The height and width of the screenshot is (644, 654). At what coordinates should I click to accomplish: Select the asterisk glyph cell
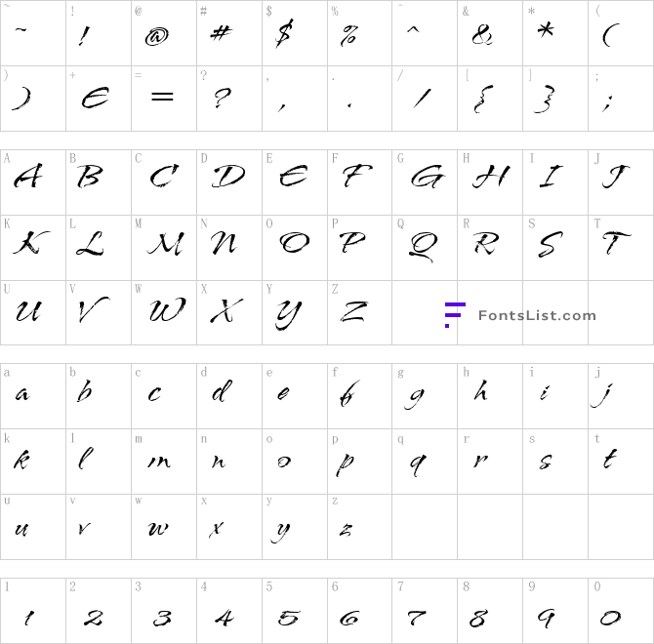(555, 33)
